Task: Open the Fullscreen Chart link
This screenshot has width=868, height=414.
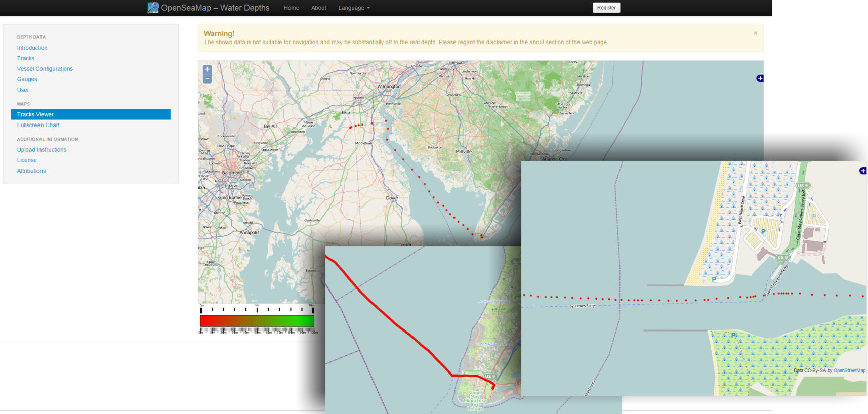Action: pyautogui.click(x=38, y=125)
